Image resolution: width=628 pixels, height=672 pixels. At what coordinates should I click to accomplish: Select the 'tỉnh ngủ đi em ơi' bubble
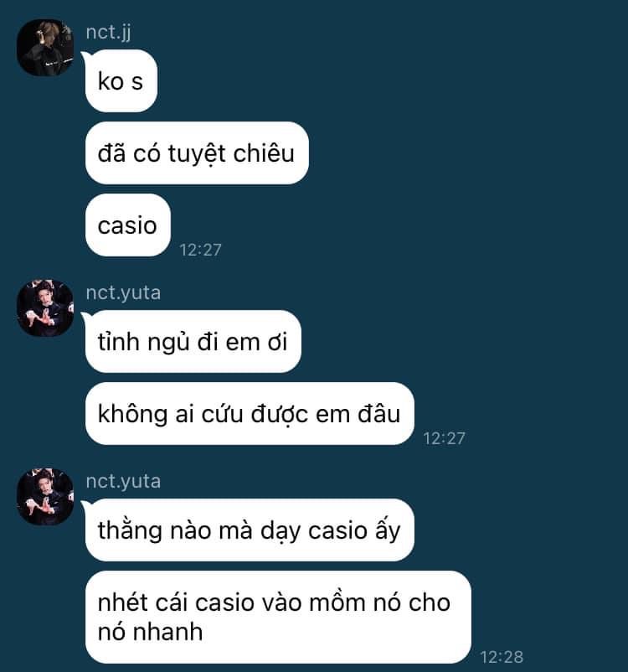pos(193,342)
